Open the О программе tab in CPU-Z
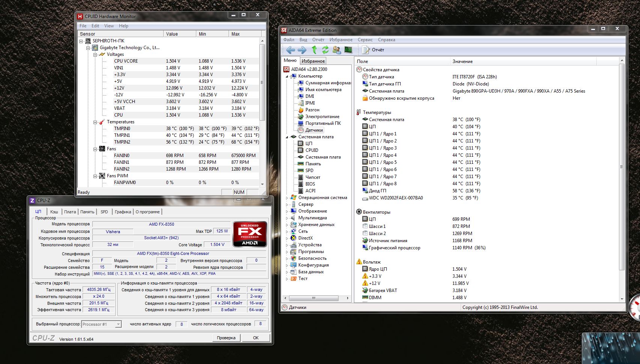 (148, 212)
